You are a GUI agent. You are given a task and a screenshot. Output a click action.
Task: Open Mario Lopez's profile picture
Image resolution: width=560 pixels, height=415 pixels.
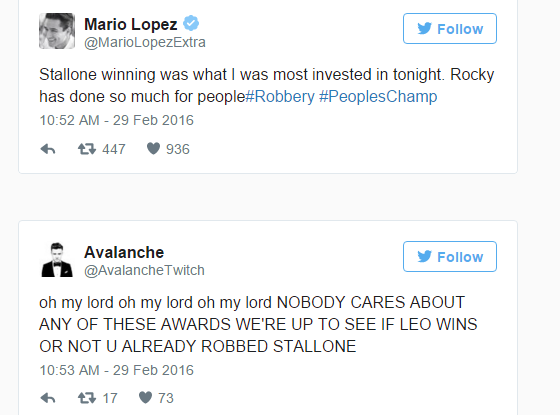point(57,31)
